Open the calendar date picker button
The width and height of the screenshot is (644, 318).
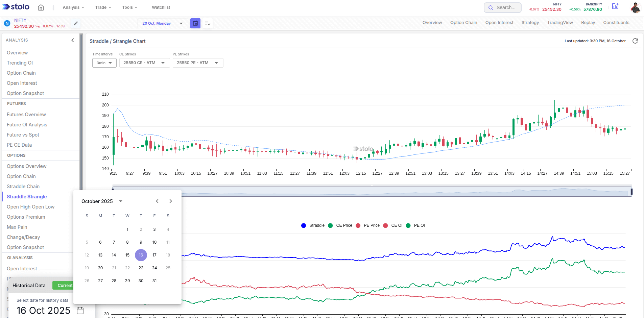click(195, 23)
